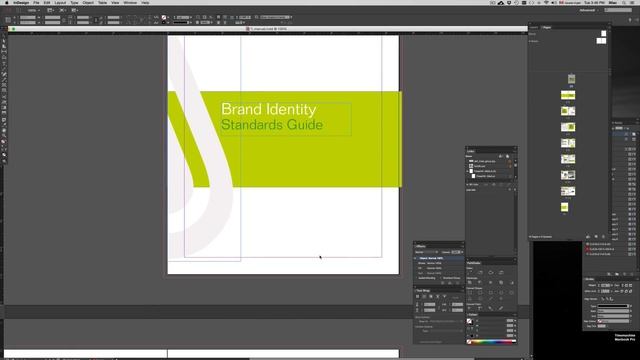
Task: Click Pathfinder Intersect shape mode
Action: (x=491, y=282)
